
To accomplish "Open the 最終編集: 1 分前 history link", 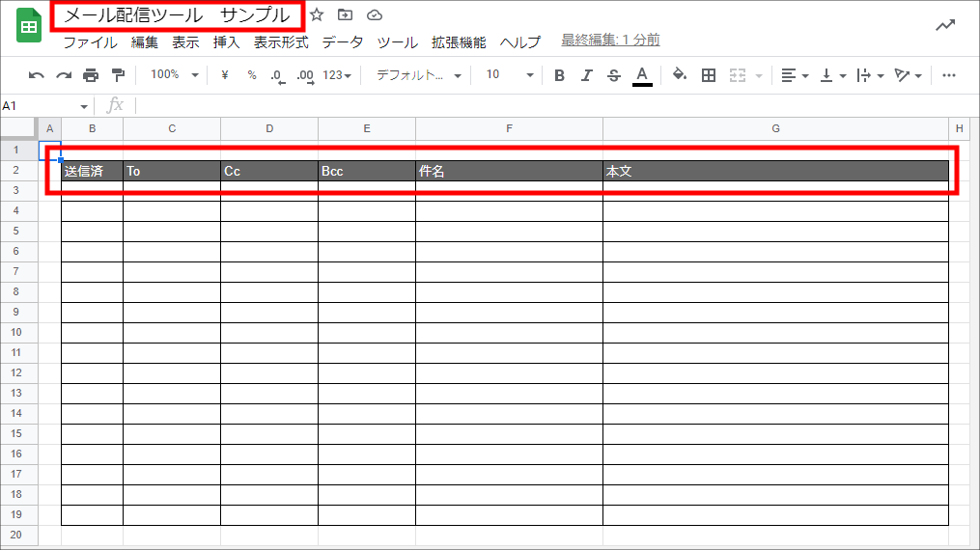I will click(610, 40).
